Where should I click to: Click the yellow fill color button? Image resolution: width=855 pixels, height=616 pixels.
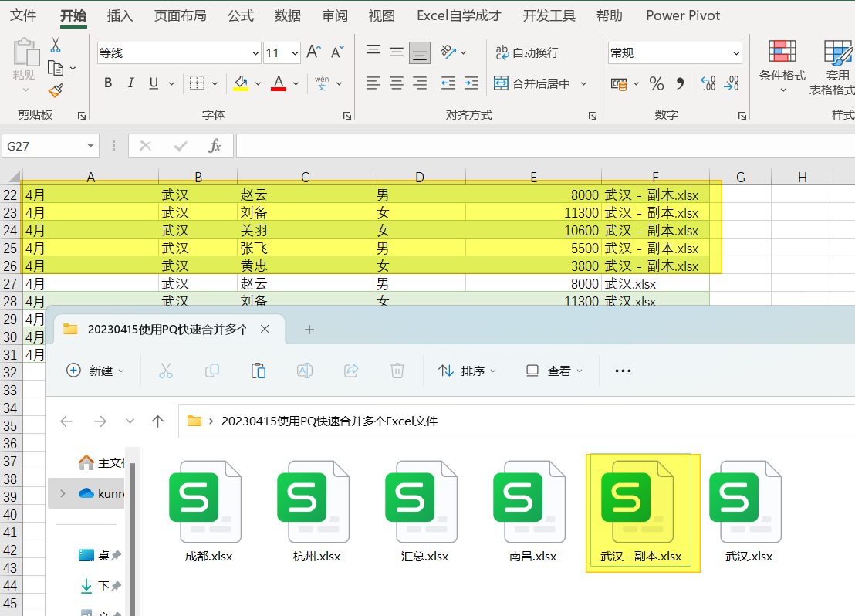241,83
